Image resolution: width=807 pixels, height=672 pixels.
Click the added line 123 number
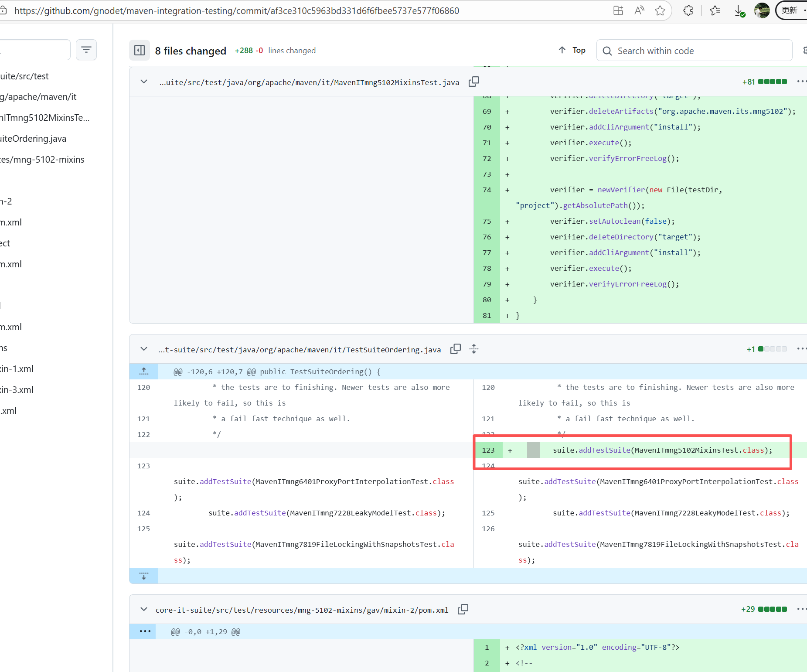pos(488,450)
